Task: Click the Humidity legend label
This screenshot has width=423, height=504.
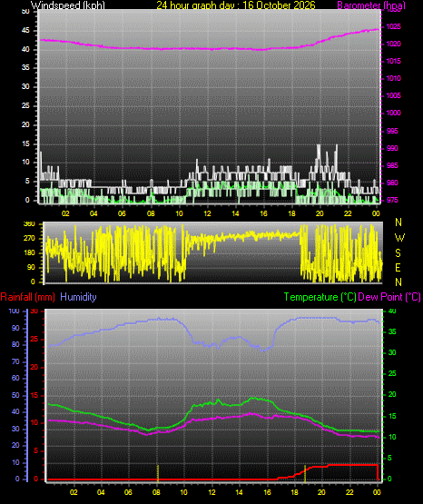Action: coord(78,297)
